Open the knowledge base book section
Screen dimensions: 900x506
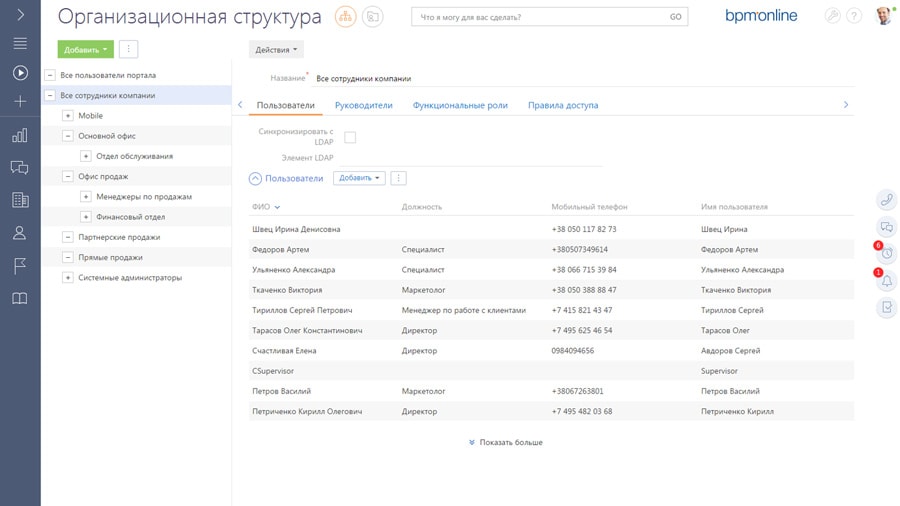click(20, 298)
